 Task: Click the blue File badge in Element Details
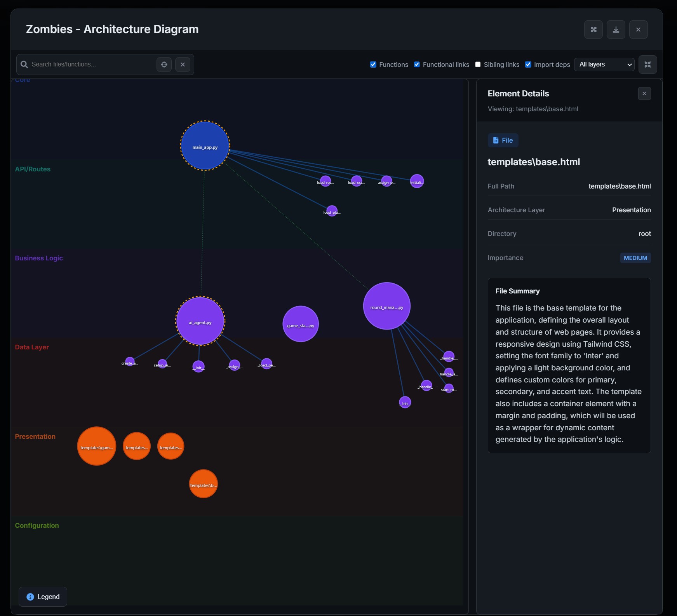[x=503, y=140]
